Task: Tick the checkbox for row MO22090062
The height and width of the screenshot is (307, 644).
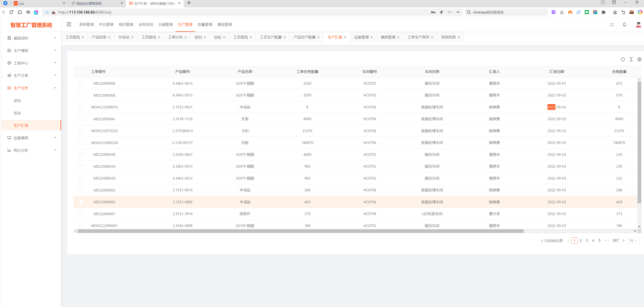Action: [x=81, y=202]
